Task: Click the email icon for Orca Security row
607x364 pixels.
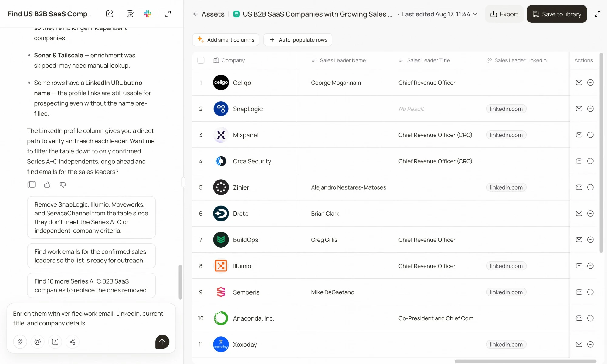Action: click(x=579, y=161)
